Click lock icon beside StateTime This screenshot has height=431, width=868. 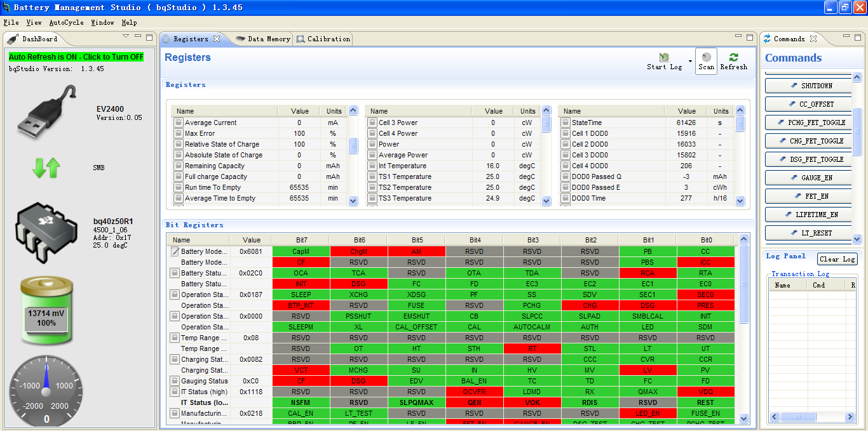565,123
